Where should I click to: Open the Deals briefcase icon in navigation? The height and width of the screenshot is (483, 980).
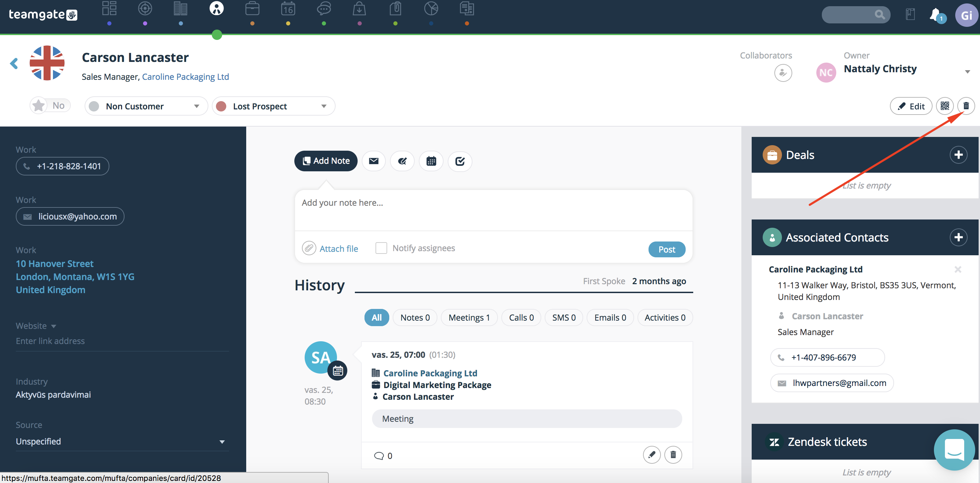click(x=252, y=8)
